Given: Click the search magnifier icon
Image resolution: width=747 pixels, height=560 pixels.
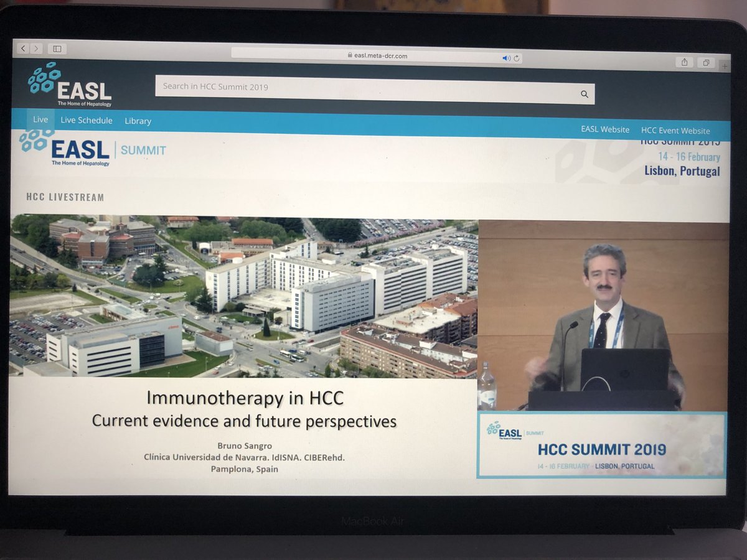Looking at the screenshot, I should click(x=584, y=94).
